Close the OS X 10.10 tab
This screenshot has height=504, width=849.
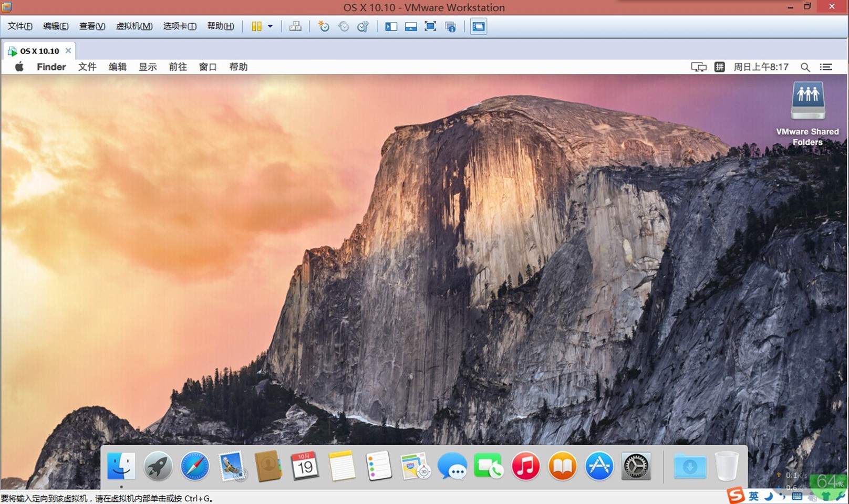tap(68, 51)
